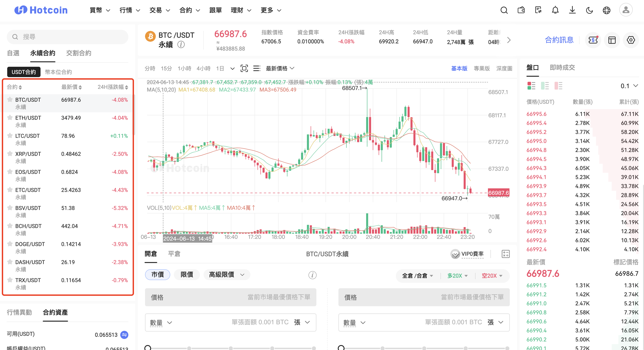Screen dimensions: 644x350
Task: Select the 限價 order type button
Action: [187, 275]
